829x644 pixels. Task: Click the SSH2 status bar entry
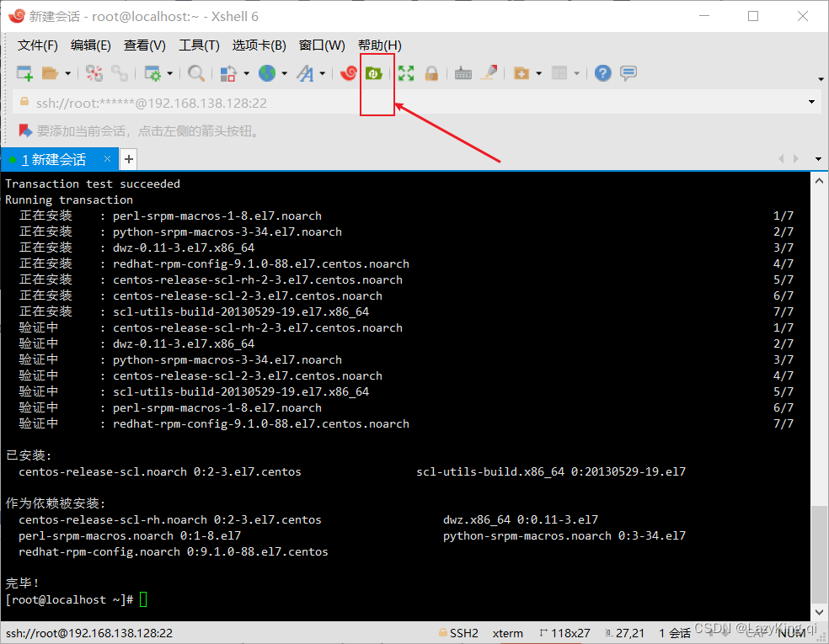457,633
